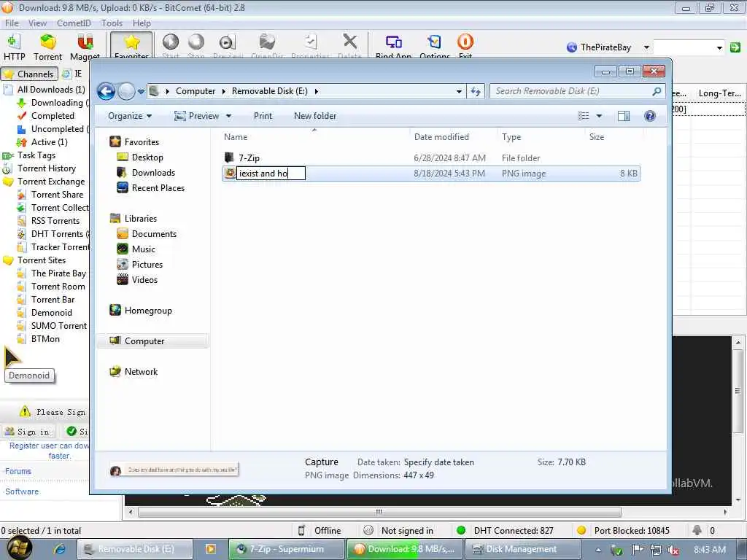747x560 pixels.
Task: Open the Preview dropdown arrow
Action: [228, 116]
